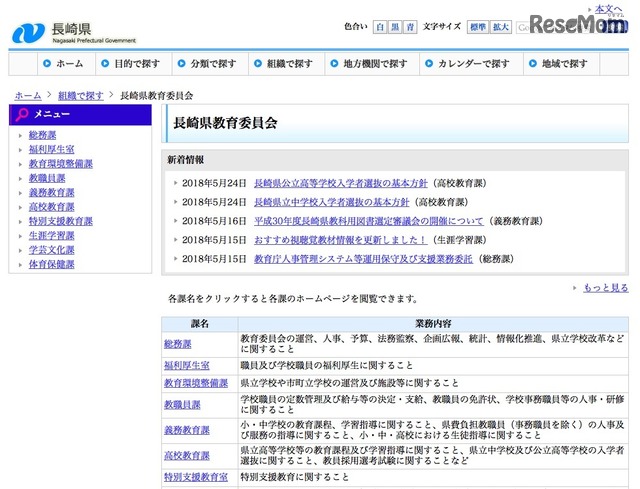640x489 pixels.
Task: Select the 白 color scheme button
Action: pyautogui.click(x=381, y=27)
